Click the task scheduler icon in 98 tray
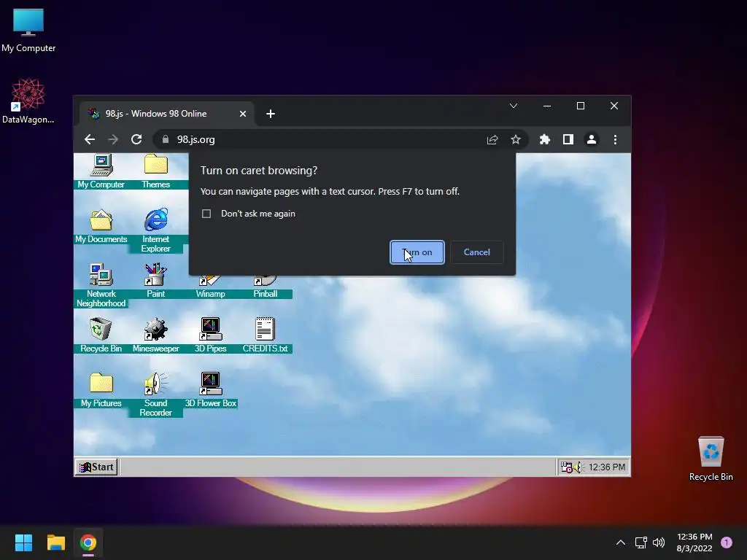This screenshot has height=560, width=747. 566,467
